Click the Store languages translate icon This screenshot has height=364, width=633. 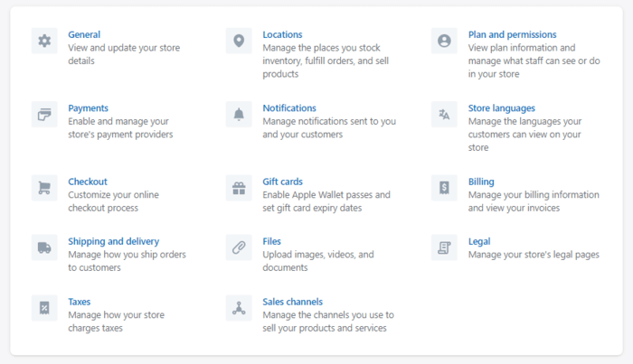(x=445, y=115)
